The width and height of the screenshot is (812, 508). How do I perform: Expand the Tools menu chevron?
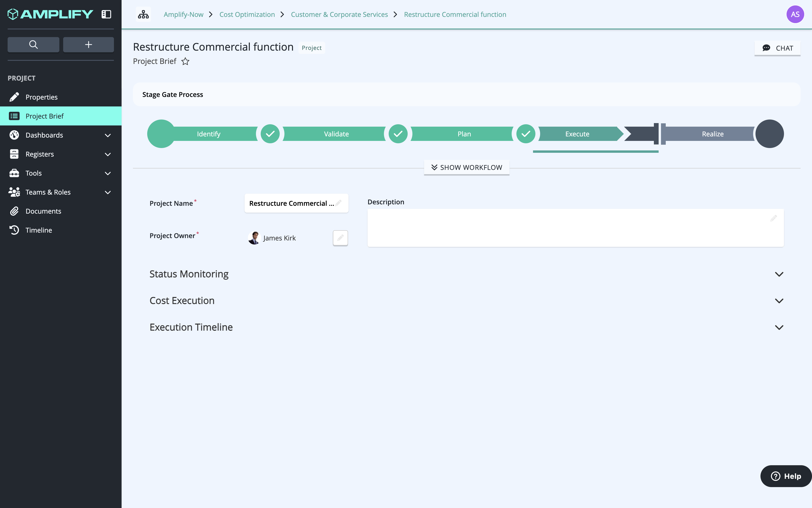[x=108, y=173]
